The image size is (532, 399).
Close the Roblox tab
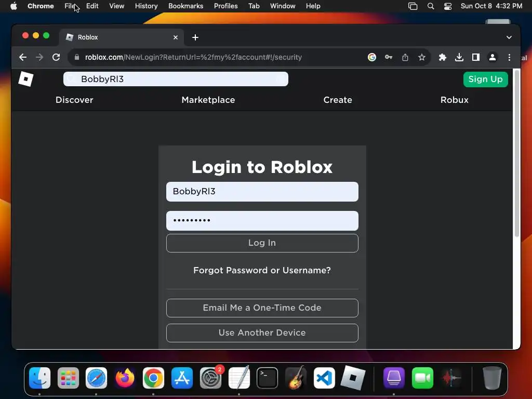click(x=176, y=37)
